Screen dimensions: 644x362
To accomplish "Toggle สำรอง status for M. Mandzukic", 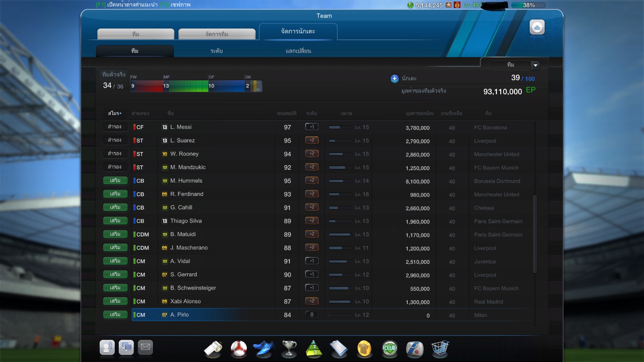I will (x=115, y=167).
